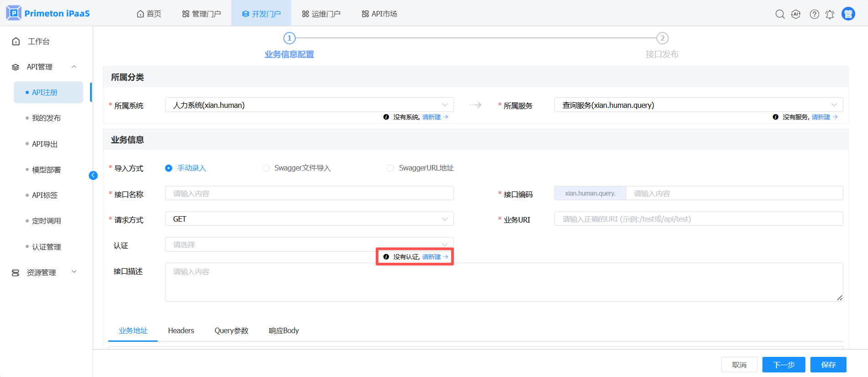Open the 所属系统 dropdown
868x377 pixels.
[309, 105]
